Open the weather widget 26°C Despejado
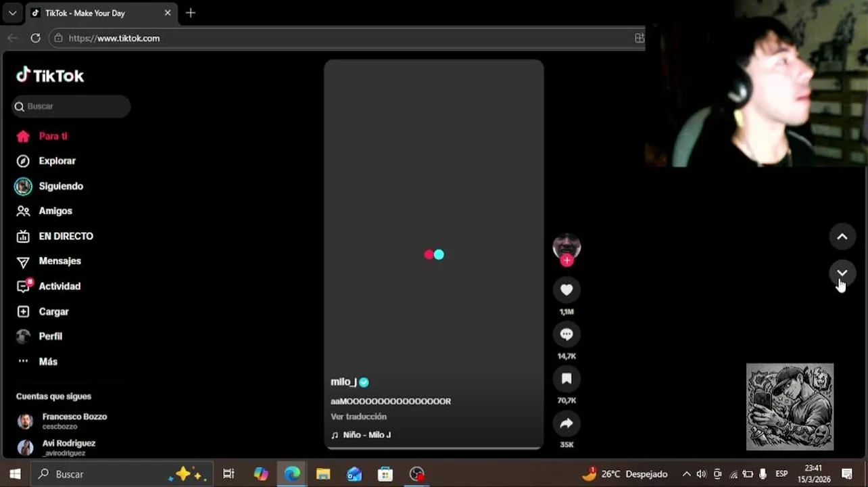Viewport: 868px width, 487px height. click(625, 474)
